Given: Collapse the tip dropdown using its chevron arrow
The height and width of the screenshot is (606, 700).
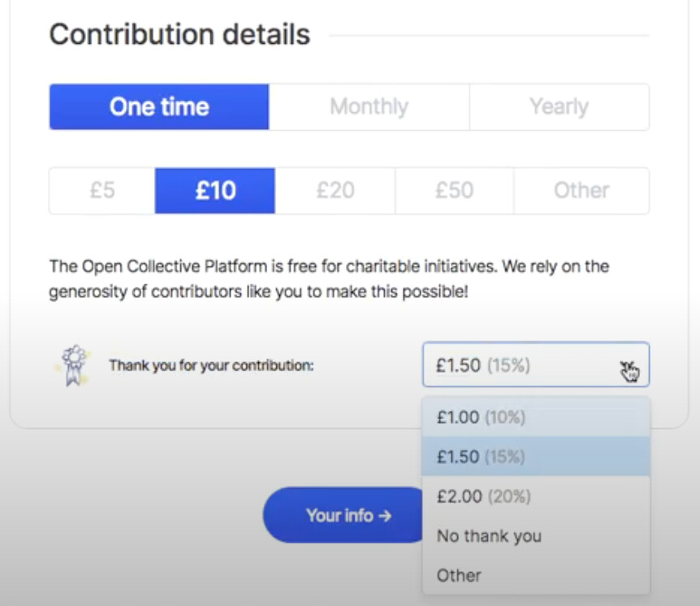Looking at the screenshot, I should [x=629, y=367].
